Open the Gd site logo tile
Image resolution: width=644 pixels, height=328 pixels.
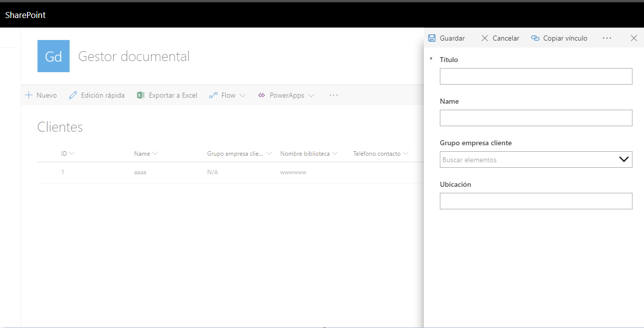tap(54, 56)
